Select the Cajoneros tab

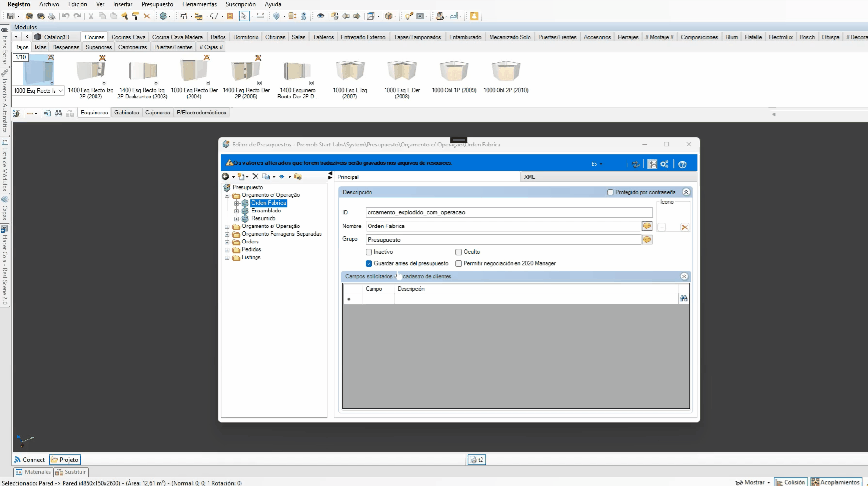(x=158, y=113)
